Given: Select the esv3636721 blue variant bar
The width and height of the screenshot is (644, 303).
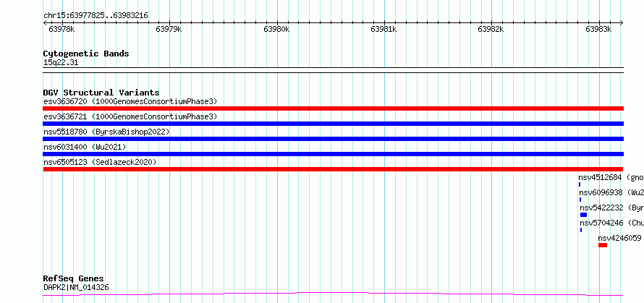Looking at the screenshot, I should (x=333, y=124).
